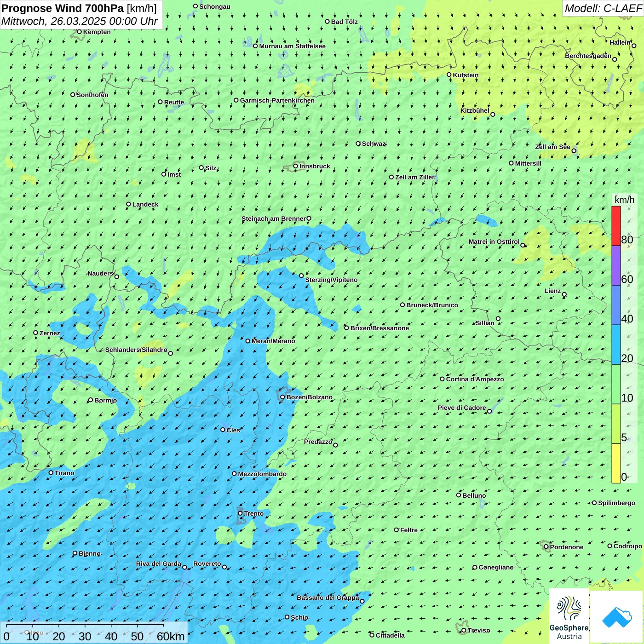Click the Bormio city marker
This screenshot has width=644, height=644.
pyautogui.click(x=91, y=400)
